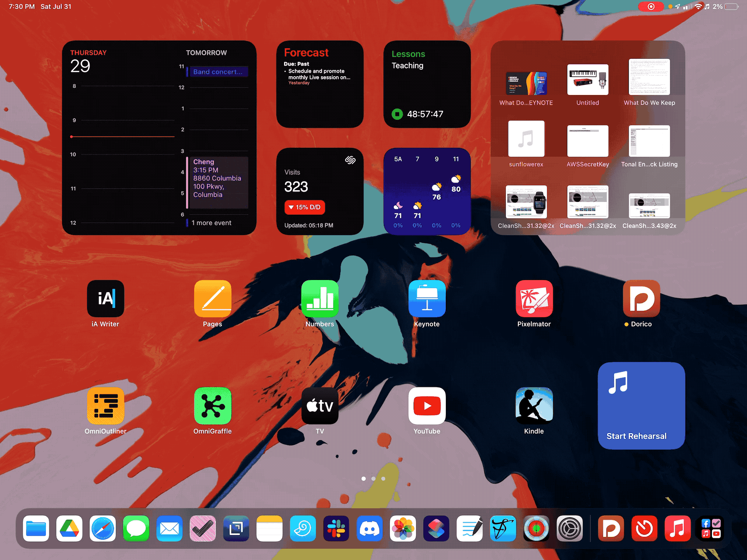Open Mail in the dock
The width and height of the screenshot is (747, 560).
[x=170, y=528]
